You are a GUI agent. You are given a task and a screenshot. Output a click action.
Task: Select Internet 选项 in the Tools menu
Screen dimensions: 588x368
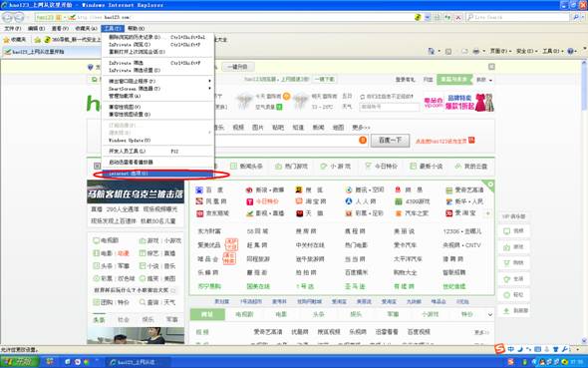click(157, 174)
